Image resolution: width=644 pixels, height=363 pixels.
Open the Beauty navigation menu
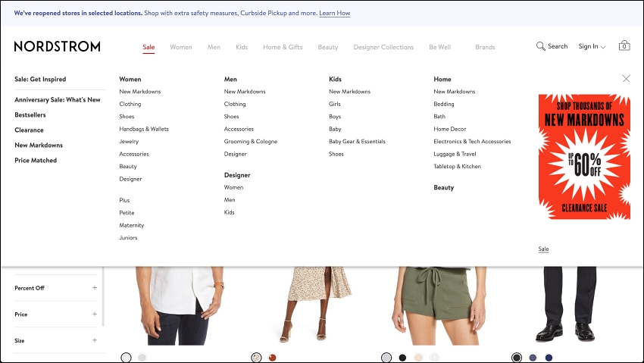pyautogui.click(x=328, y=47)
